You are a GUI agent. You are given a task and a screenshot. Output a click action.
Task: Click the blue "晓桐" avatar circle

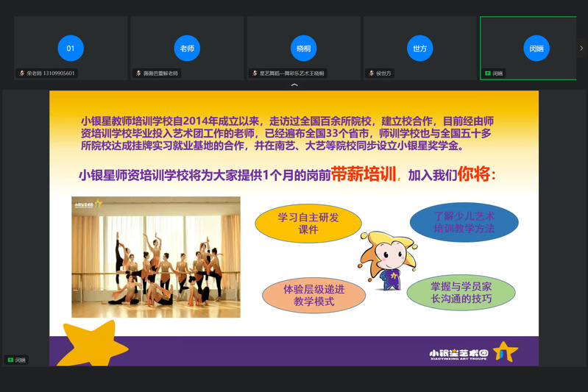[303, 49]
